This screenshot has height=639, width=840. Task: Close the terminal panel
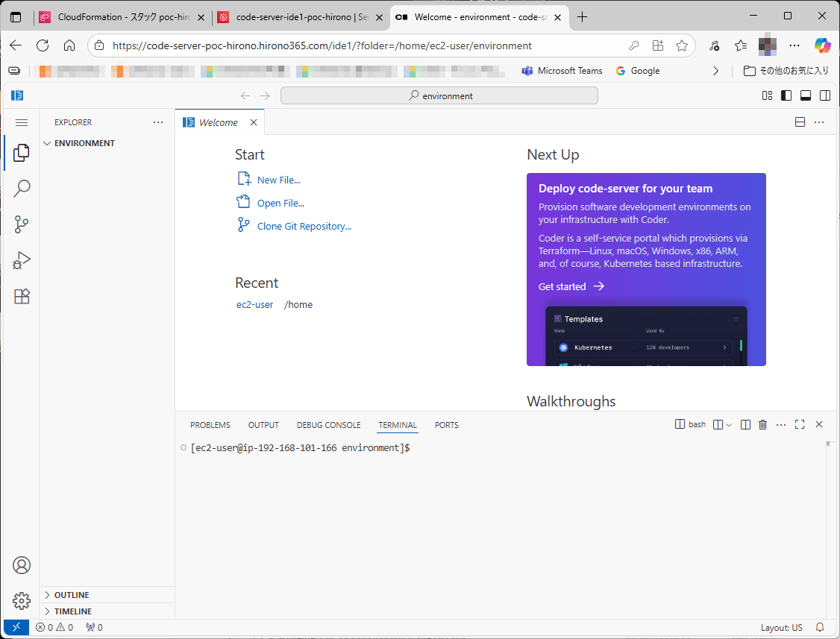click(818, 425)
